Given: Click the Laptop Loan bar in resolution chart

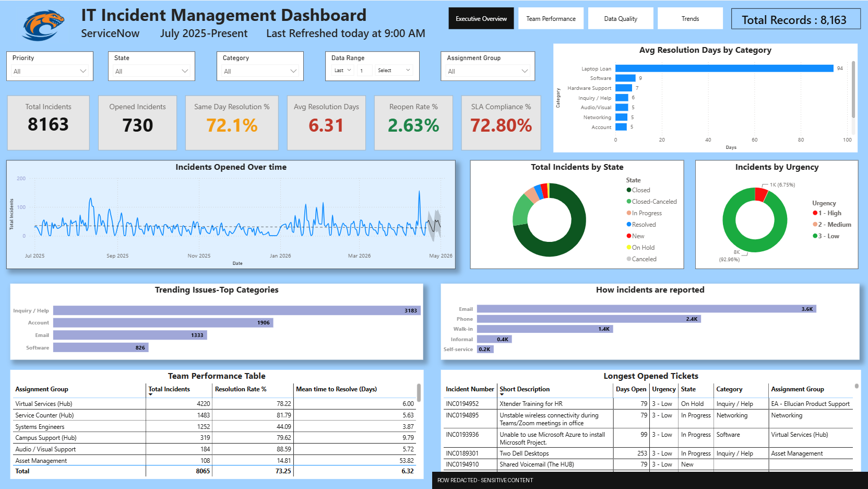Looking at the screenshot, I should [x=724, y=68].
